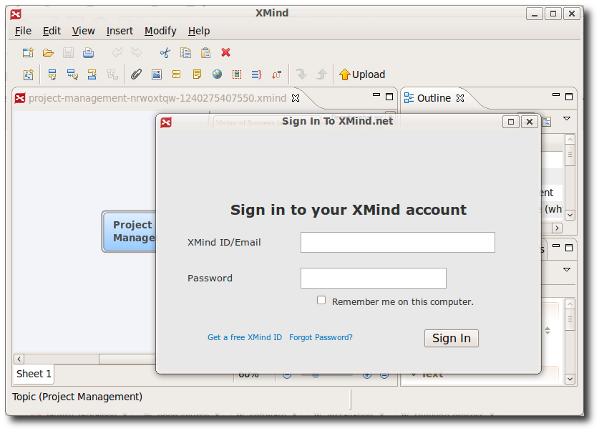Select the project-management xmind editor tab

(157, 98)
